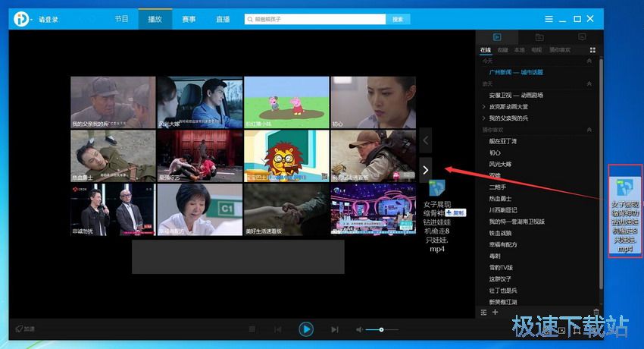Mute the volume speaker icon
The height and width of the screenshot is (349, 644).
[359, 330]
